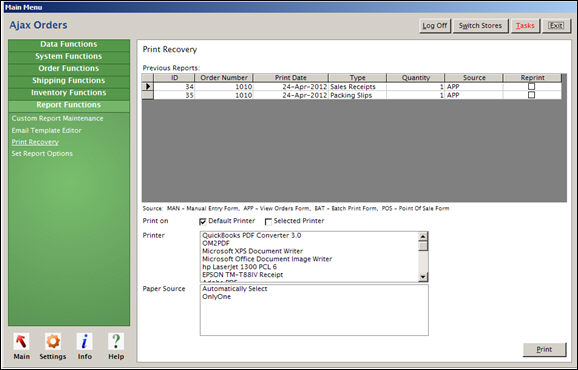Open Set Report Options menu item
The image size is (578, 370).
tap(42, 153)
